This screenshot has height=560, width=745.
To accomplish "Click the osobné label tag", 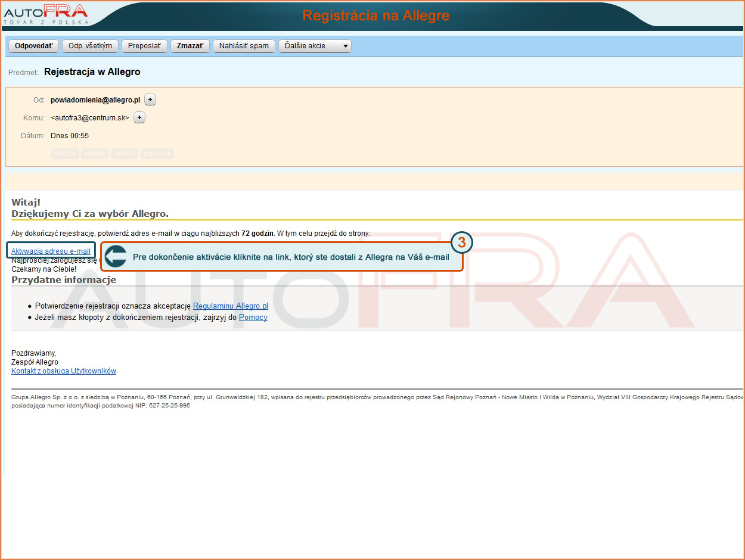I will tap(125, 154).
